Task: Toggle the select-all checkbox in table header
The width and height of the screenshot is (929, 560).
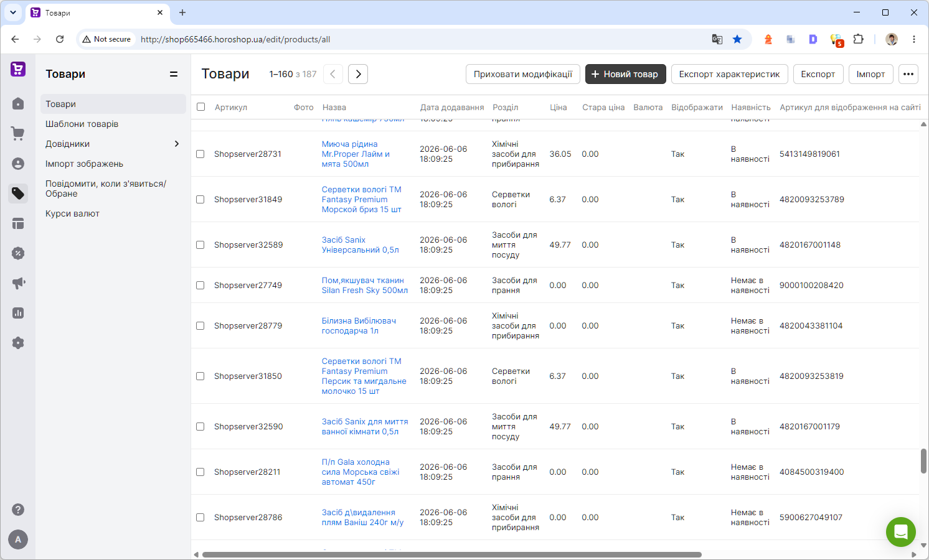Action: coord(200,107)
